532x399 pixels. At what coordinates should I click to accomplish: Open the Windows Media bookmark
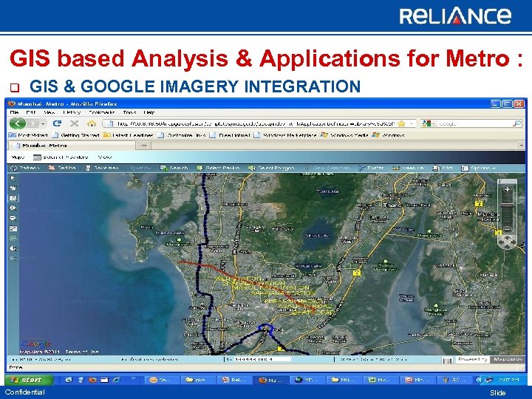pos(345,135)
